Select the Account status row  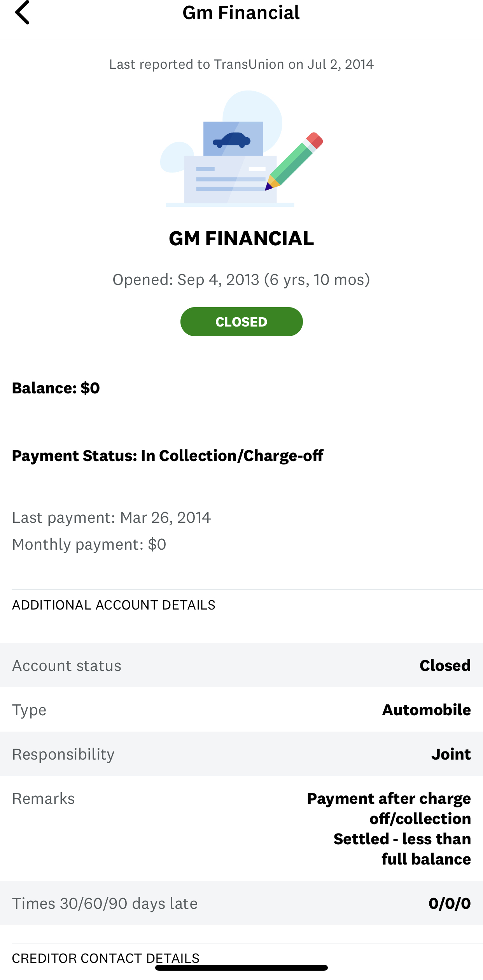point(241,666)
